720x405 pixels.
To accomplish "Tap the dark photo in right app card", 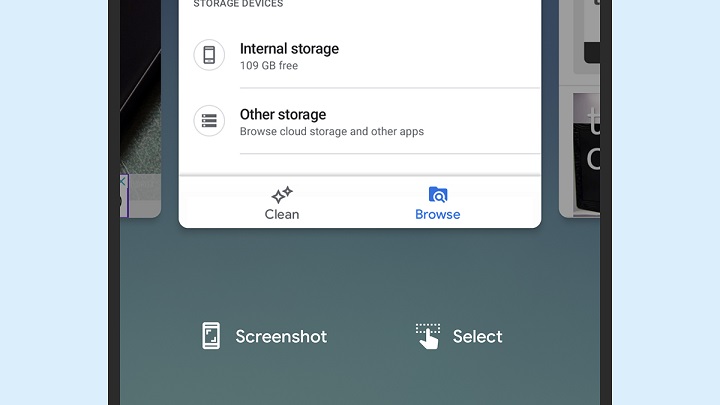I will click(586, 152).
